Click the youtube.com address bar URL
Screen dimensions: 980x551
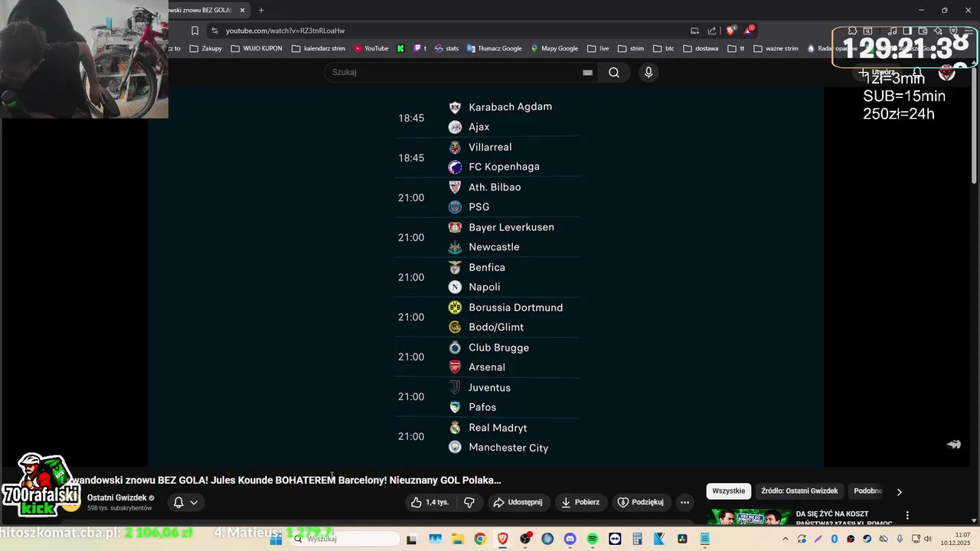pyautogui.click(x=285, y=31)
